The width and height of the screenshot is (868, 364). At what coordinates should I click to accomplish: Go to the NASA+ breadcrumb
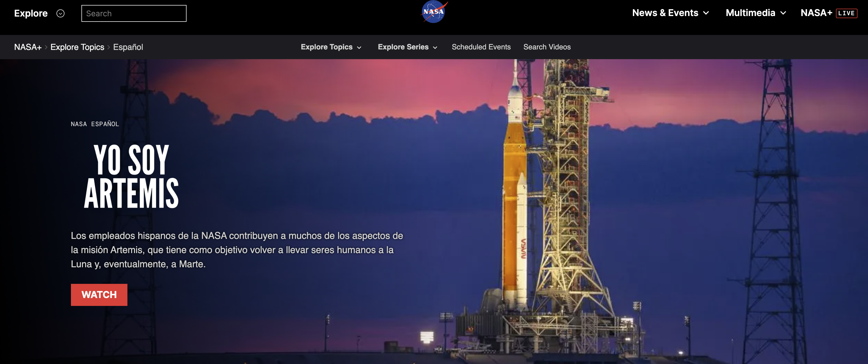pyautogui.click(x=28, y=47)
